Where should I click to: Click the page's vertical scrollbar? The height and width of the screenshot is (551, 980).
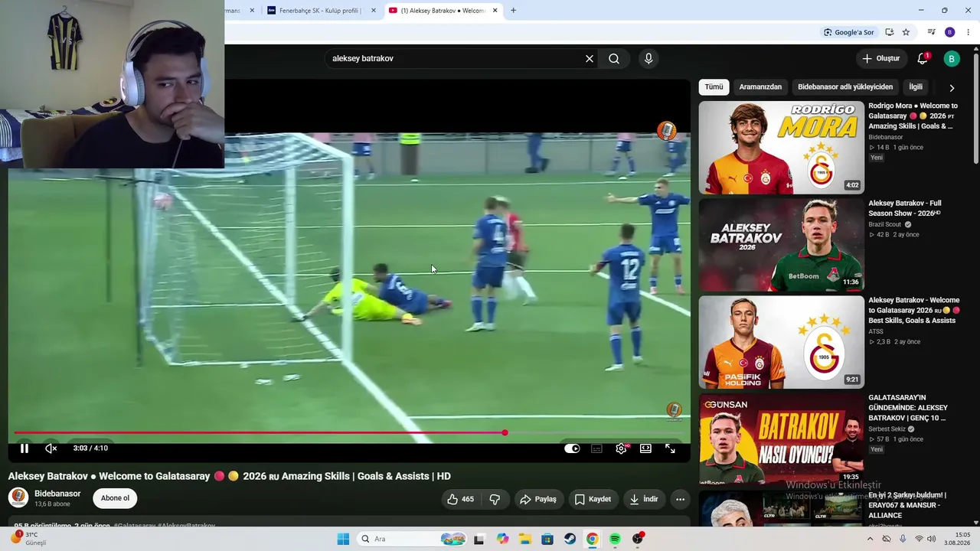point(976,107)
